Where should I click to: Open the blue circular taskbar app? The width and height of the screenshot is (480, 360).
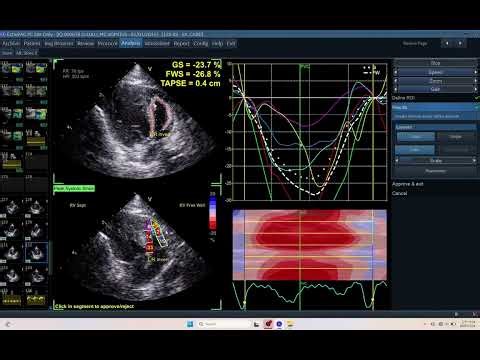pyautogui.click(x=279, y=324)
